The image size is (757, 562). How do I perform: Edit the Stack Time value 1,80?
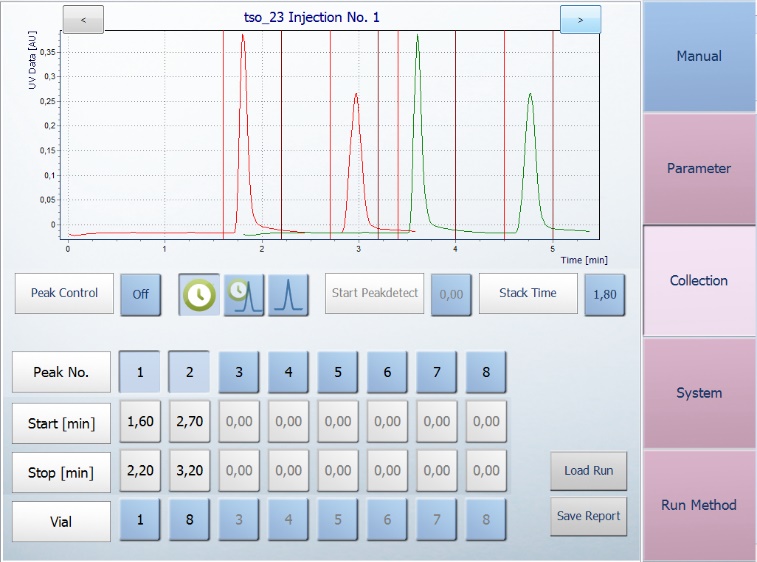click(604, 295)
